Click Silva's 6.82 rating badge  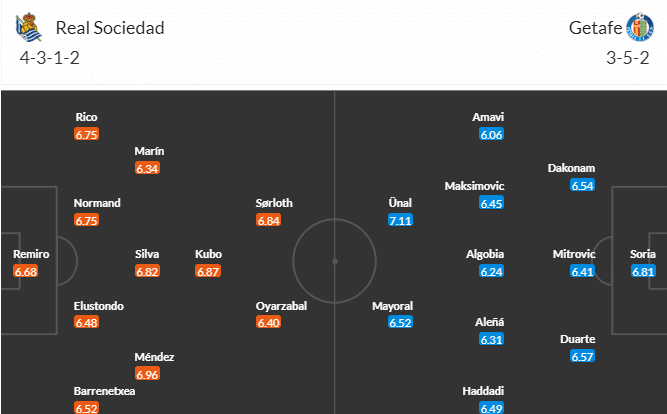pos(147,271)
